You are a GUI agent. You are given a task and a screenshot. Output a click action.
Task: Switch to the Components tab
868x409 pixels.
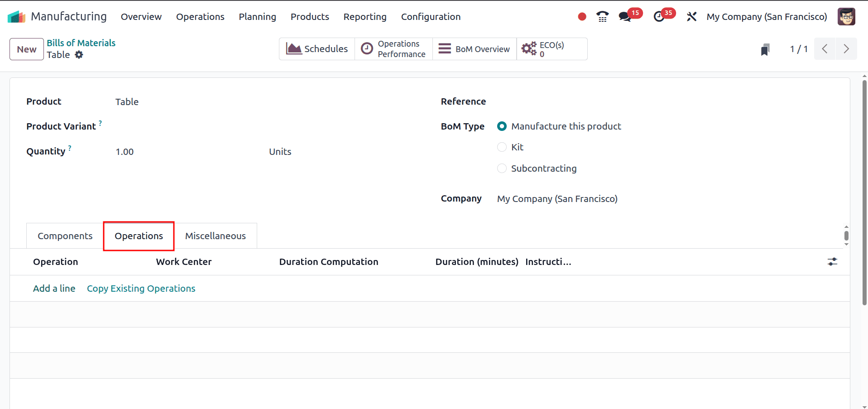click(x=65, y=236)
